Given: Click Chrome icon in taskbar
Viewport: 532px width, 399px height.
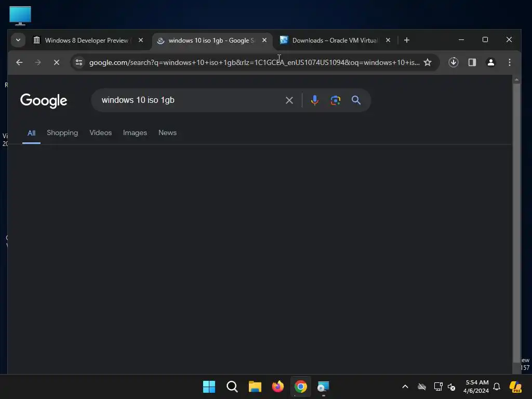Looking at the screenshot, I should 301,387.
